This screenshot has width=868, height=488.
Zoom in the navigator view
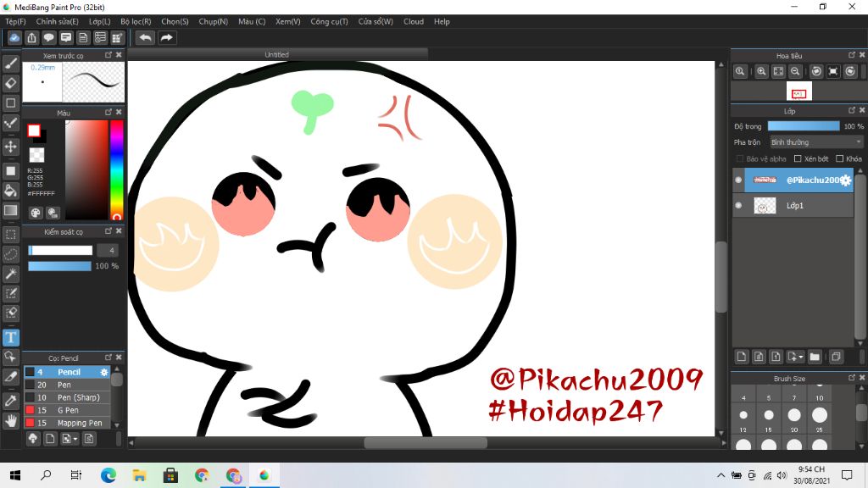point(761,71)
